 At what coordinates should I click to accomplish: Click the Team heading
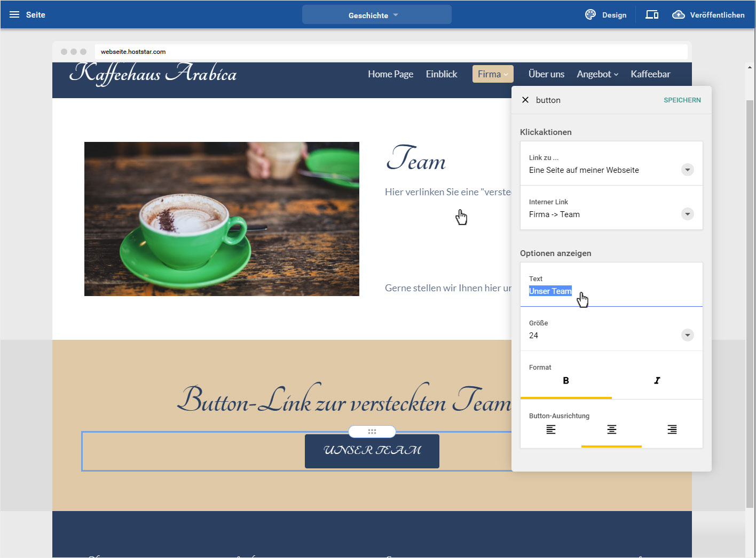[416, 158]
